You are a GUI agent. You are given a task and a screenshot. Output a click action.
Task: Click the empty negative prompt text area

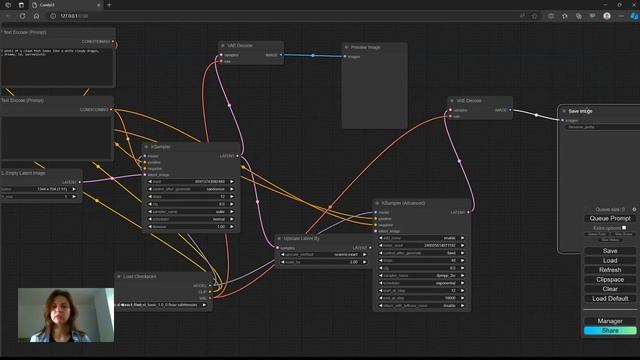click(57, 137)
